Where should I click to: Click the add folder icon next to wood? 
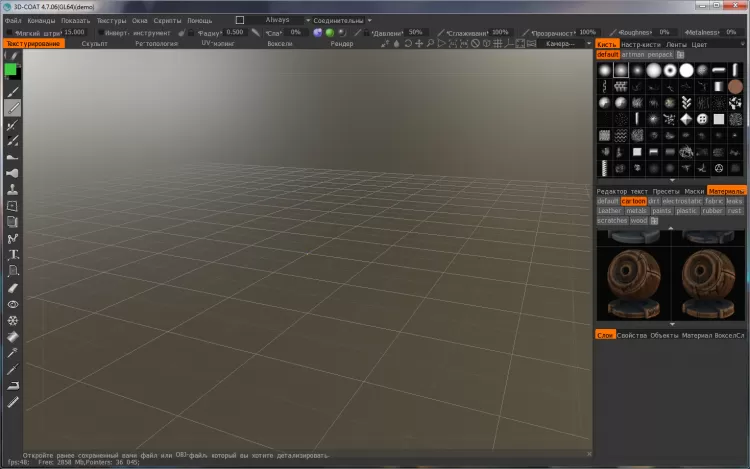(654, 220)
